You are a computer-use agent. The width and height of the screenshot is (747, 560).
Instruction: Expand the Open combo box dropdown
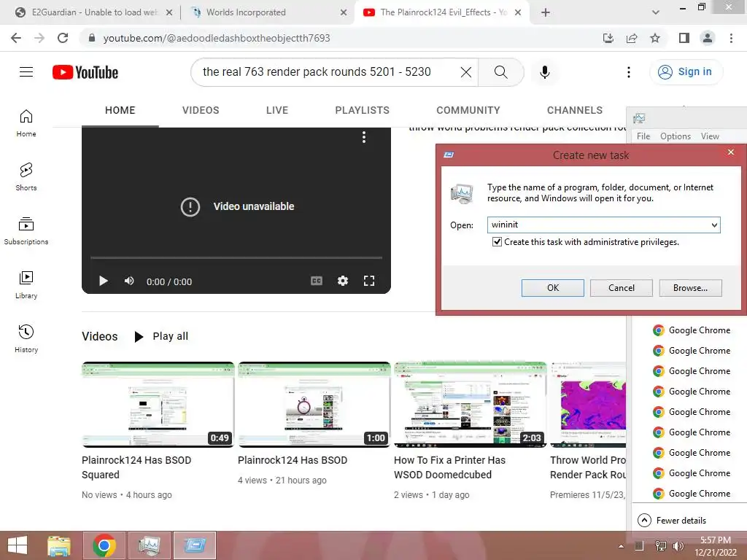714,225
